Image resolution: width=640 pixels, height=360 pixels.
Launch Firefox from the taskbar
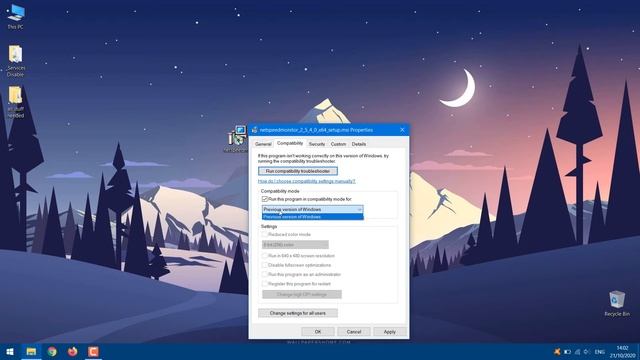point(73,351)
